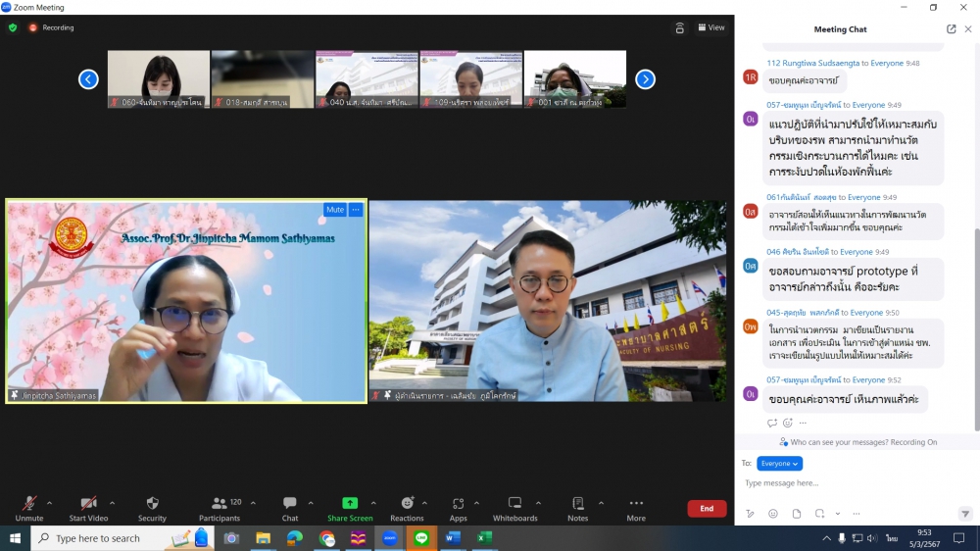
Task: Open the Everyone recipient dropdown
Action: point(779,464)
